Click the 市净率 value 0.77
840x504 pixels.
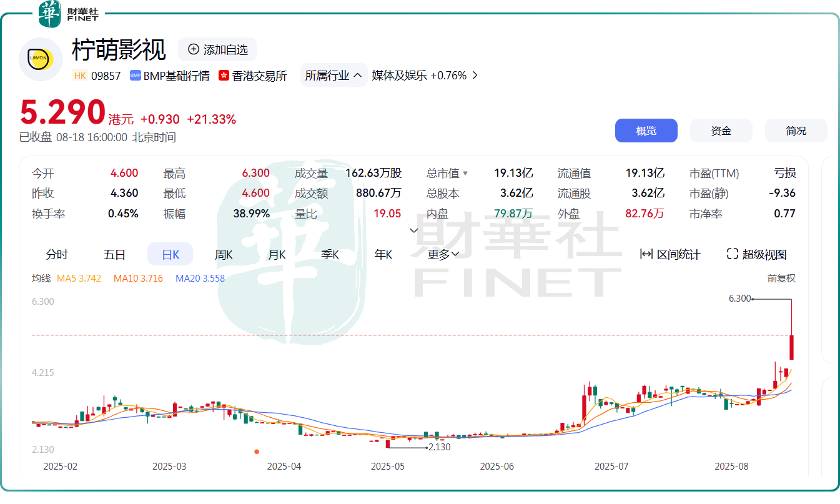click(x=785, y=214)
